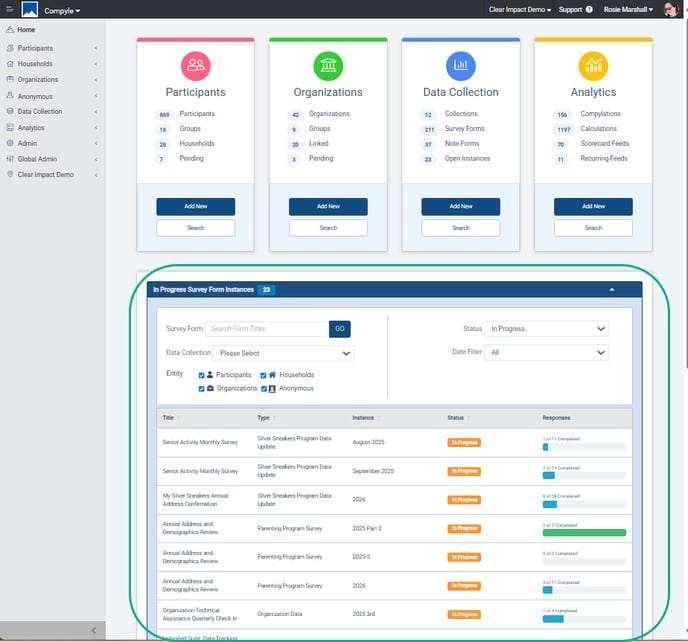
Task: Toggle the Households entity checkbox
Action: coord(264,375)
